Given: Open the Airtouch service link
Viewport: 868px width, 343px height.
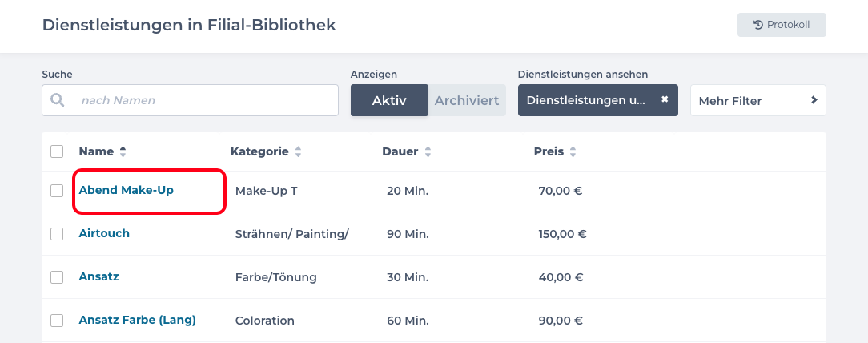Looking at the screenshot, I should click(104, 233).
